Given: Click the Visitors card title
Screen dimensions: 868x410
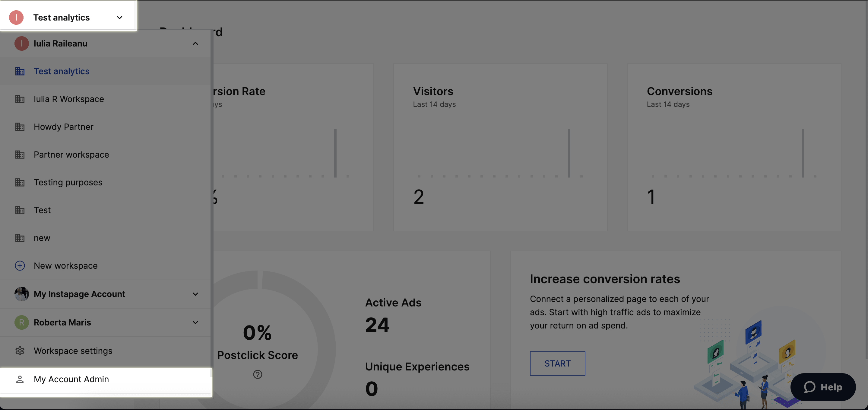Looking at the screenshot, I should [433, 91].
